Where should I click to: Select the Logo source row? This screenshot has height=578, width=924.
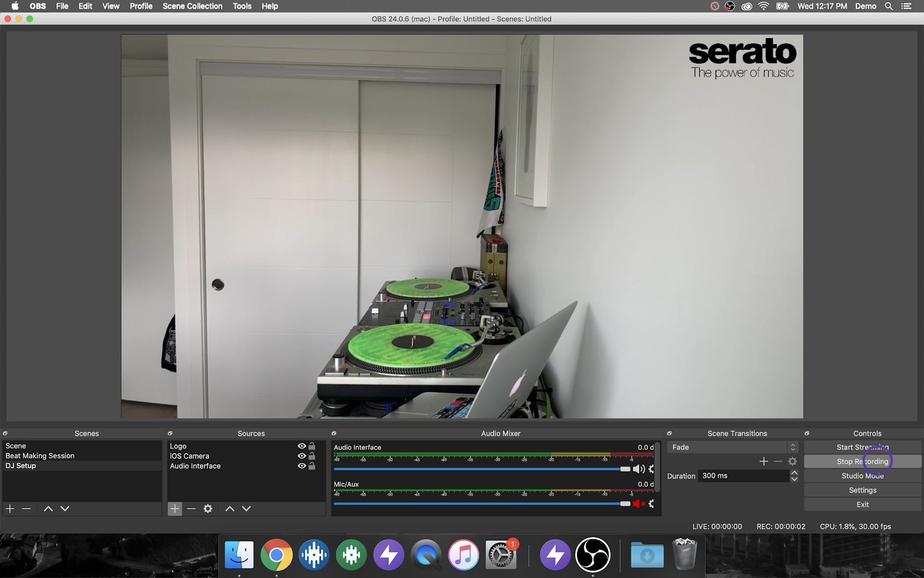tap(247, 446)
